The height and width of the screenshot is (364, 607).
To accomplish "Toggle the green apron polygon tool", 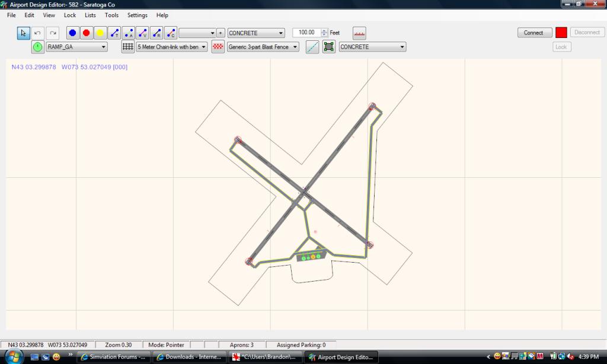I will pyautogui.click(x=329, y=47).
